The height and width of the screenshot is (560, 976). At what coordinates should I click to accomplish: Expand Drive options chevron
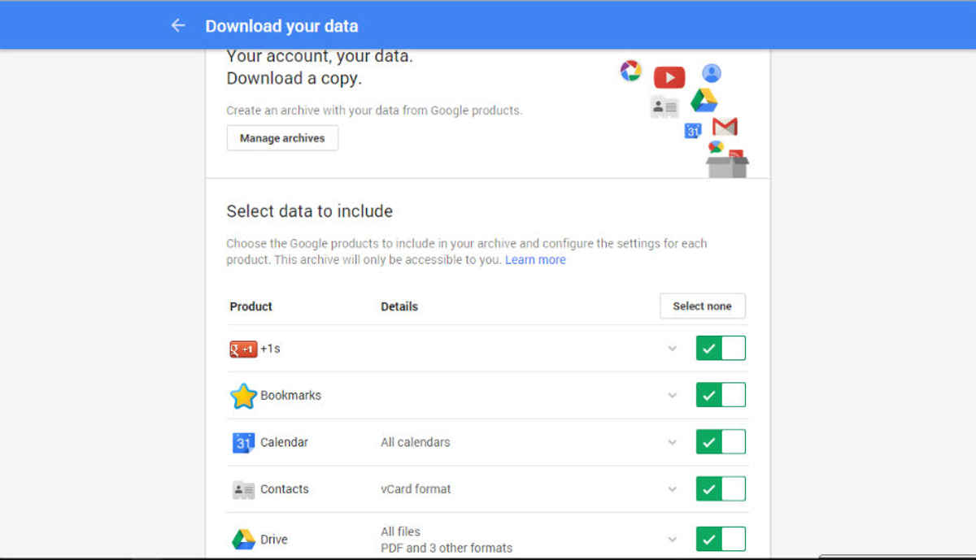coord(672,539)
